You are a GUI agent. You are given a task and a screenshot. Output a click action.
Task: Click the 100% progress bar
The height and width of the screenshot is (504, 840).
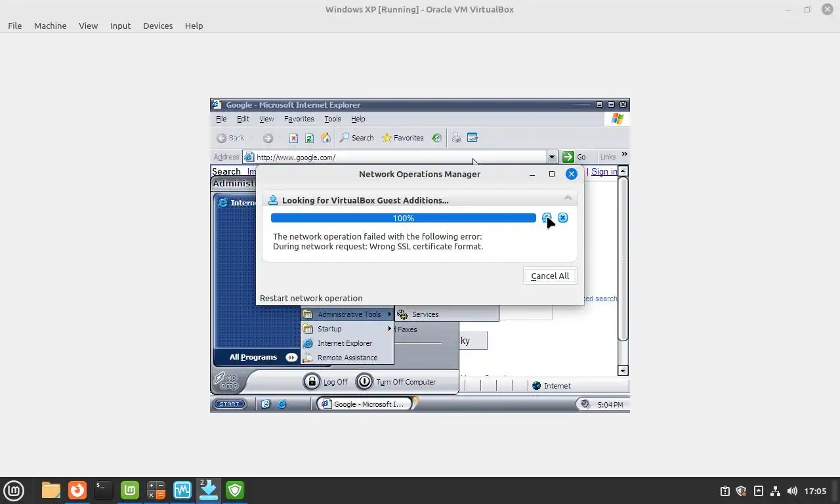click(403, 218)
